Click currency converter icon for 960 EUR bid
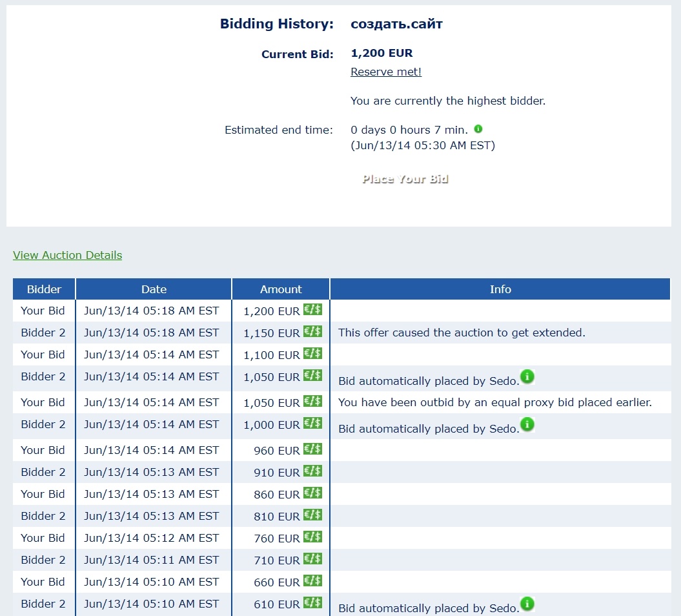This screenshot has height=616, width=681. click(x=312, y=449)
